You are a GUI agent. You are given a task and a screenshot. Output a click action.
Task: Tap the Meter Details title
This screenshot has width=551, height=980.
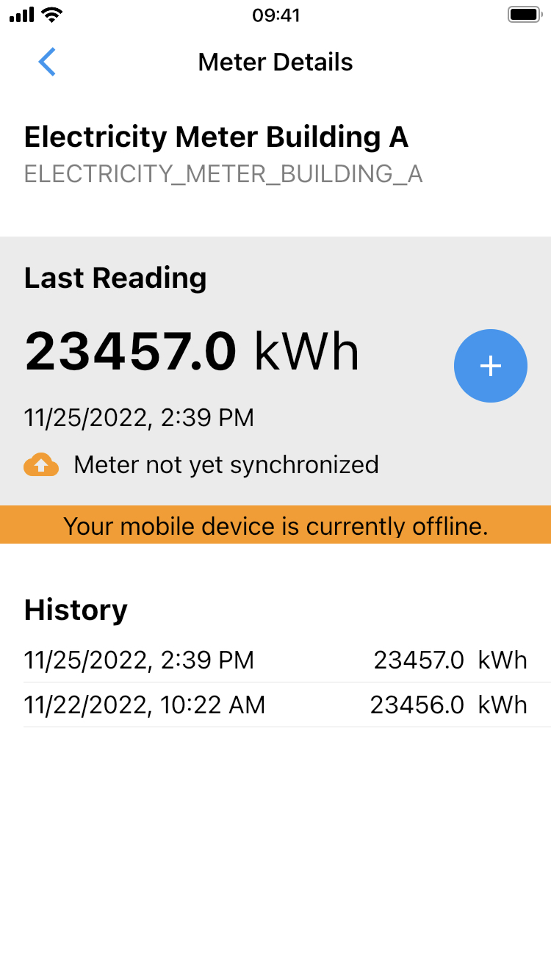(275, 62)
